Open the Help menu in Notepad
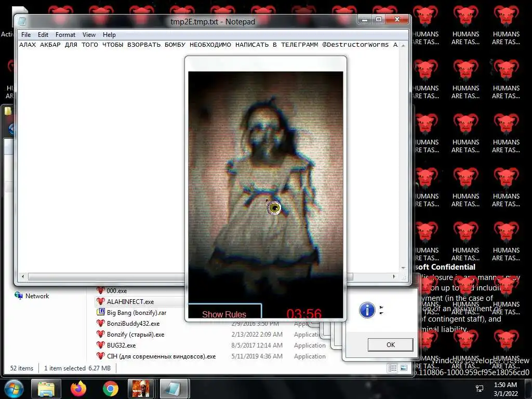Viewport: 532px width, 399px height. pos(109,35)
